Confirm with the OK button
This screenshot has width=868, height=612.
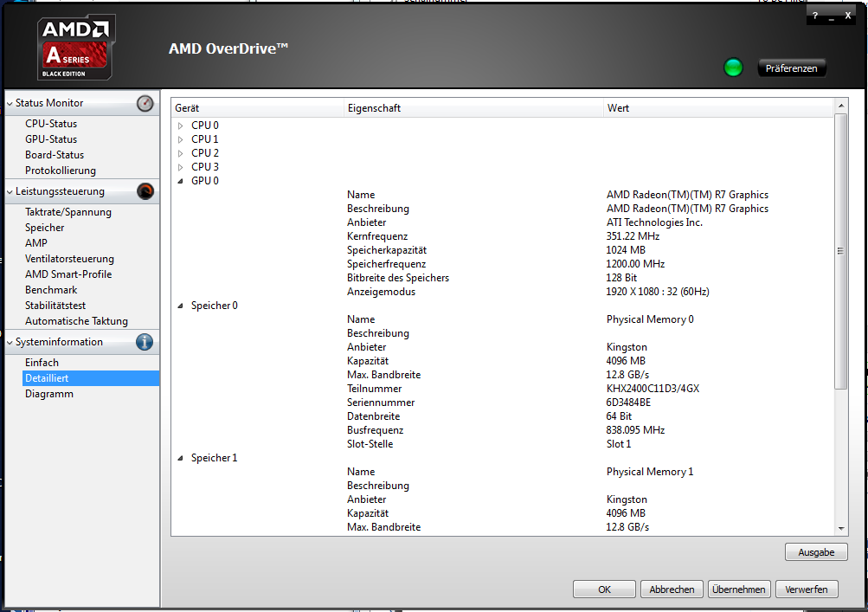[604, 589]
